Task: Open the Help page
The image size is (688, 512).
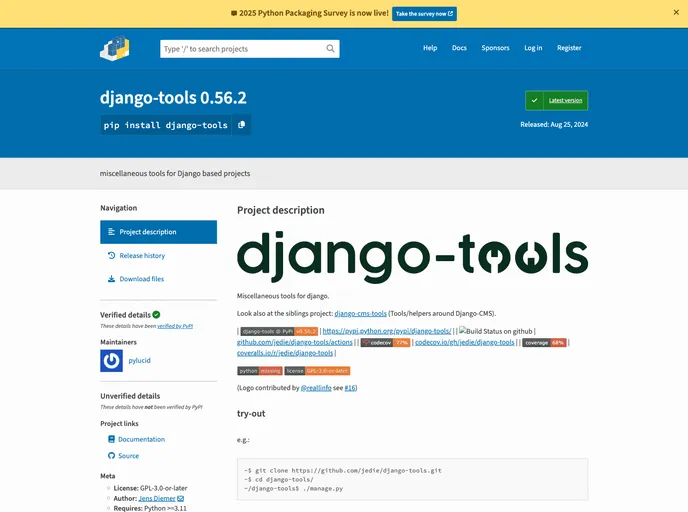Action: 430,48
